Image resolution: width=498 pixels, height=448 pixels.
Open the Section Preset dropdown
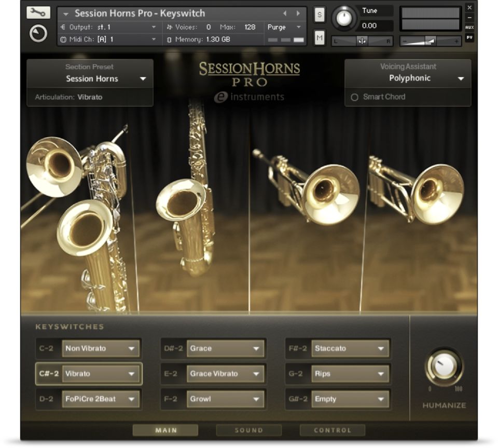pos(143,79)
